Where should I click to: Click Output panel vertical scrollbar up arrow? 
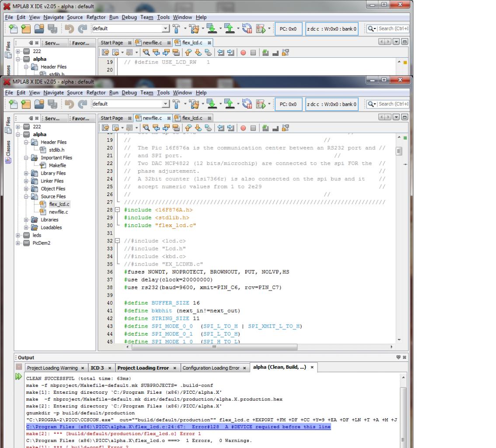point(403,378)
